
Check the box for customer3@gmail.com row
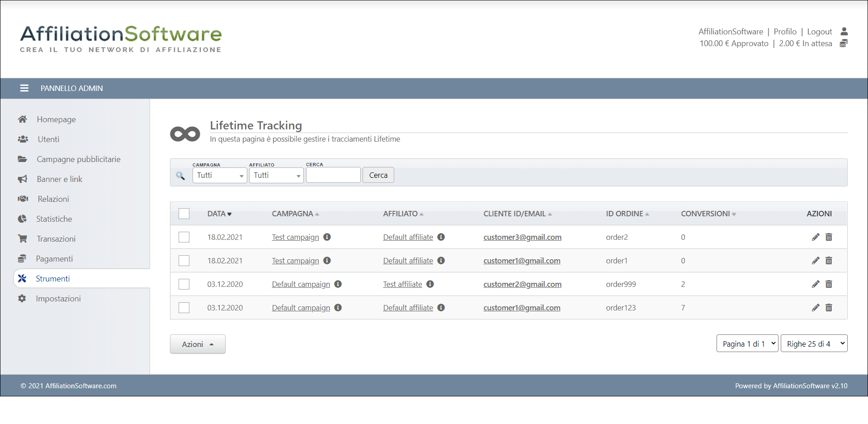(184, 237)
